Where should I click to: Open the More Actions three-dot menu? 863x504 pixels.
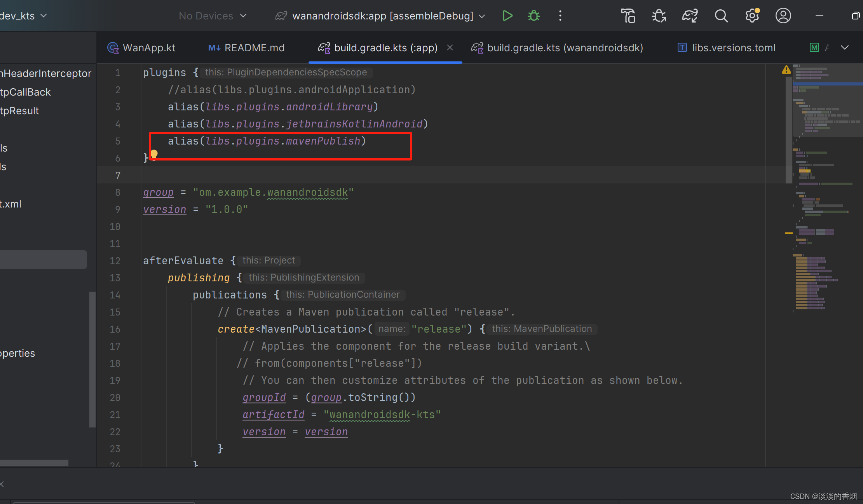560,16
